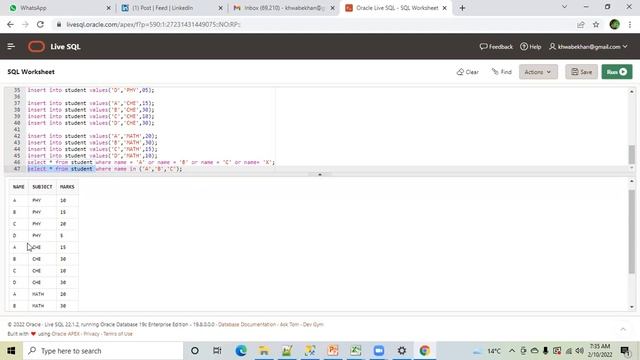Open Feedback from the header
The image size is (640, 360).
point(496,47)
